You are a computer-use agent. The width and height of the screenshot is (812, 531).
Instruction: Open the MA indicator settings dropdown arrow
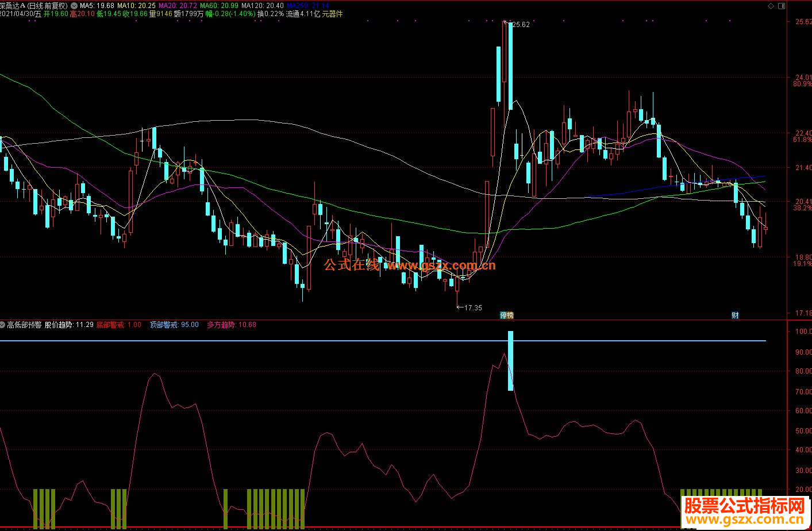74,6
